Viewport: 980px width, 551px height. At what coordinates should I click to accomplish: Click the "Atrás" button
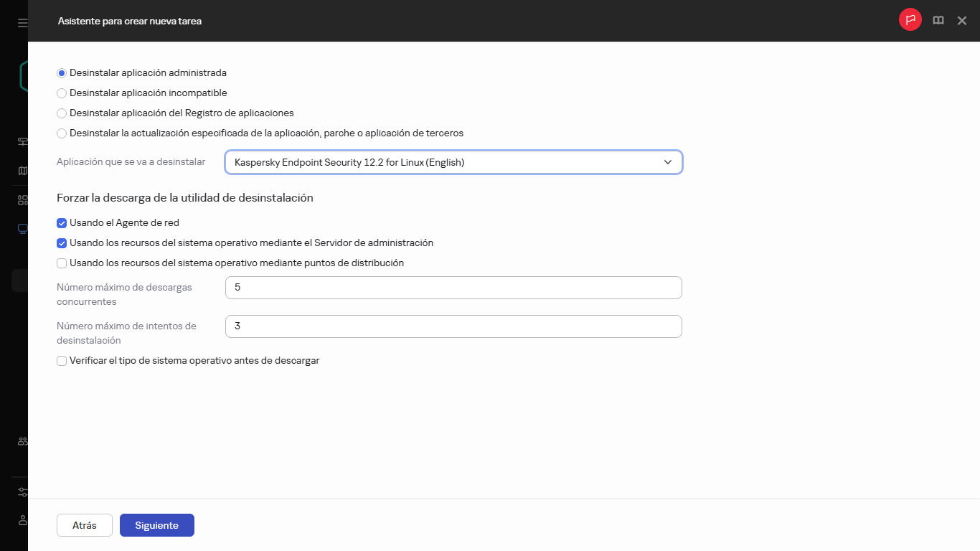84,524
